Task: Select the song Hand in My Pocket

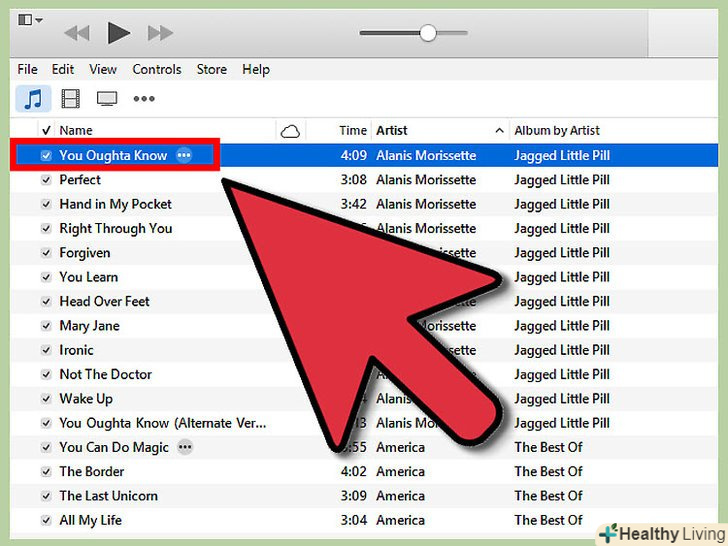Action: (116, 204)
